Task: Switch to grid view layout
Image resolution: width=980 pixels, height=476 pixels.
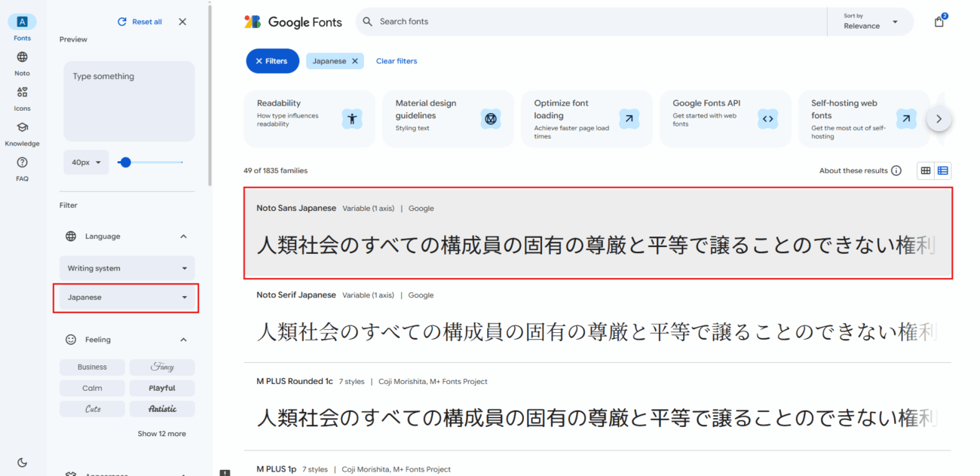Action: 926,171
